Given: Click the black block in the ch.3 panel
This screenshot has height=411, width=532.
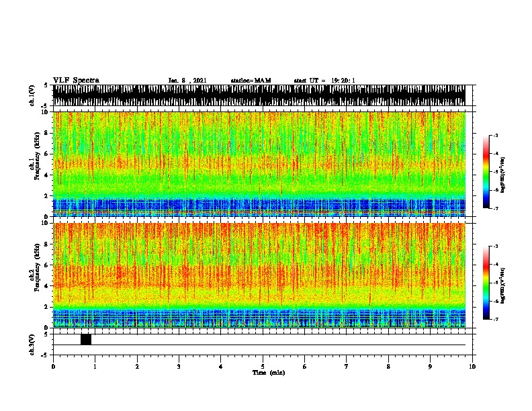Looking at the screenshot, I should [86, 339].
